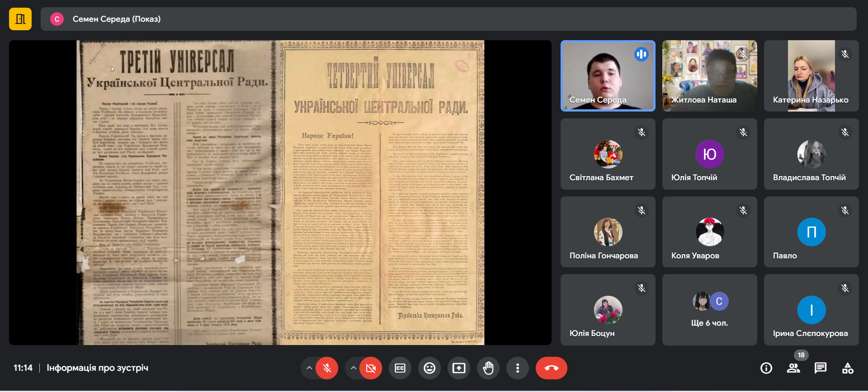Image resolution: width=868 pixels, height=392 pixels.
Task: Select Катерина Назарько's video tile
Action: pos(811,76)
